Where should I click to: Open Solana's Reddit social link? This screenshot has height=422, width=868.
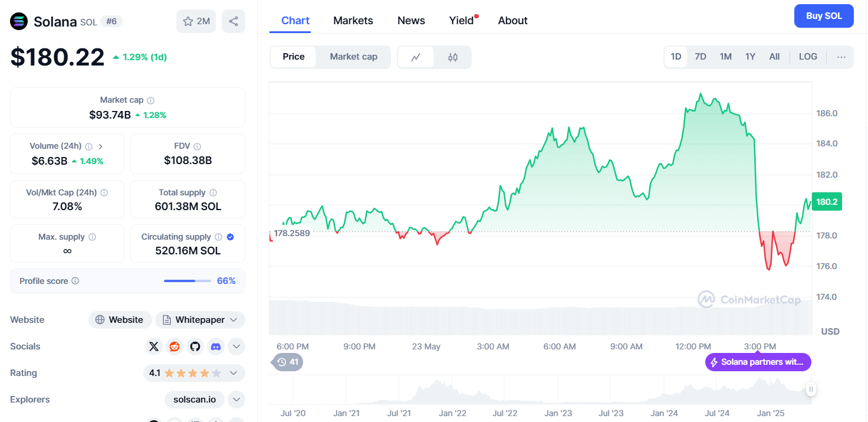175,346
